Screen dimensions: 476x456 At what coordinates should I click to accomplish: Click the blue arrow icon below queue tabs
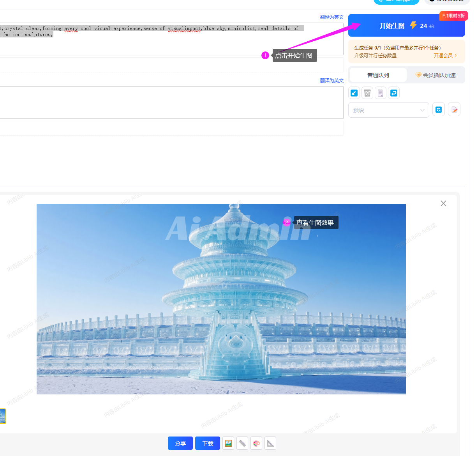[354, 93]
